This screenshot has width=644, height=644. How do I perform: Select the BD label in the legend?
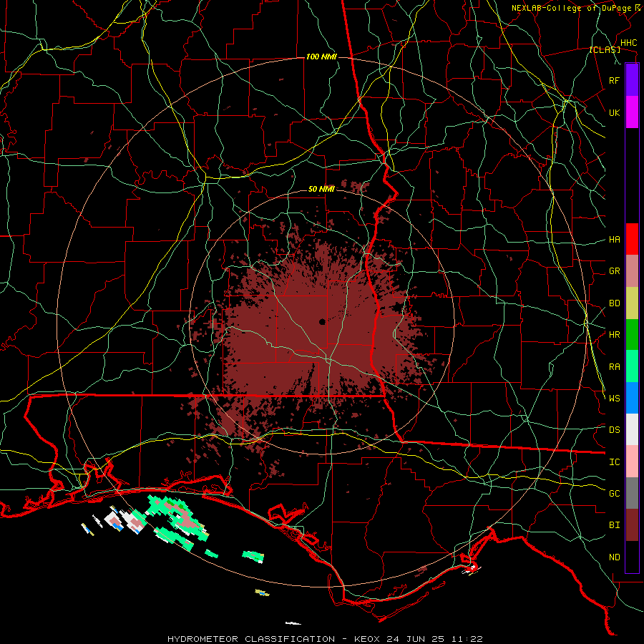tap(614, 303)
